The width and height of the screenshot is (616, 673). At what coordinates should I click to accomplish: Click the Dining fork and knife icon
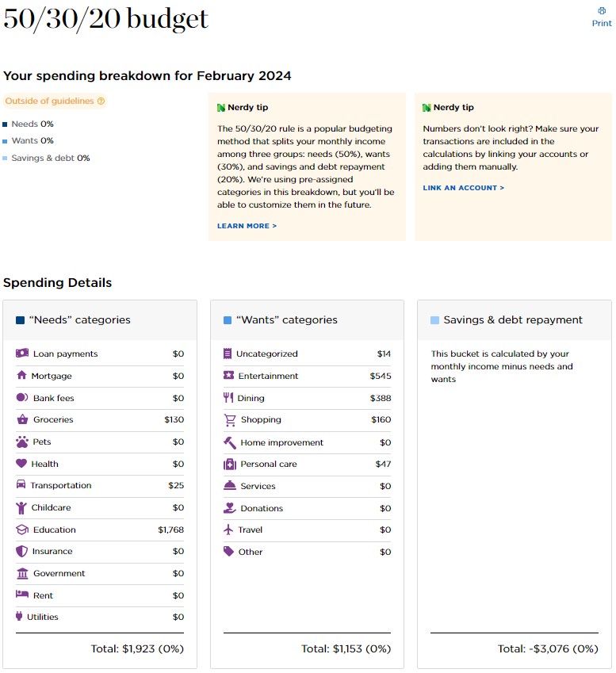coord(228,398)
